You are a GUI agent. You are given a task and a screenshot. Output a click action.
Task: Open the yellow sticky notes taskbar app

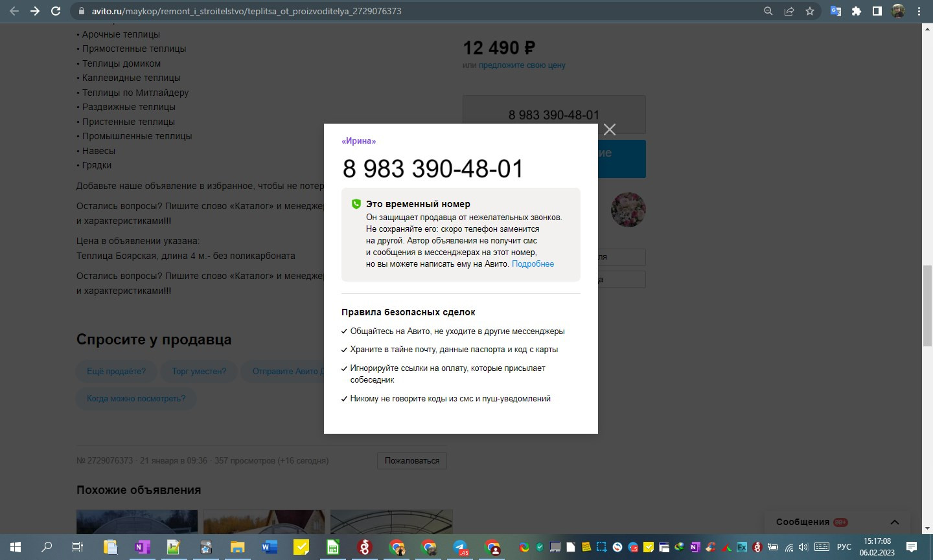[x=301, y=547]
